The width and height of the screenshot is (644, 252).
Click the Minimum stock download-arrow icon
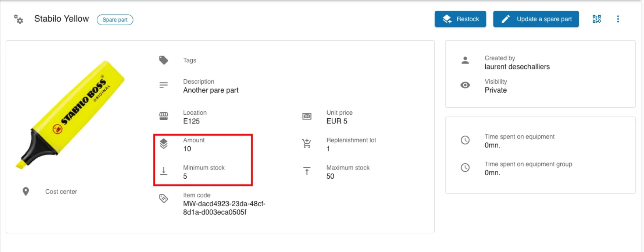coord(163,171)
